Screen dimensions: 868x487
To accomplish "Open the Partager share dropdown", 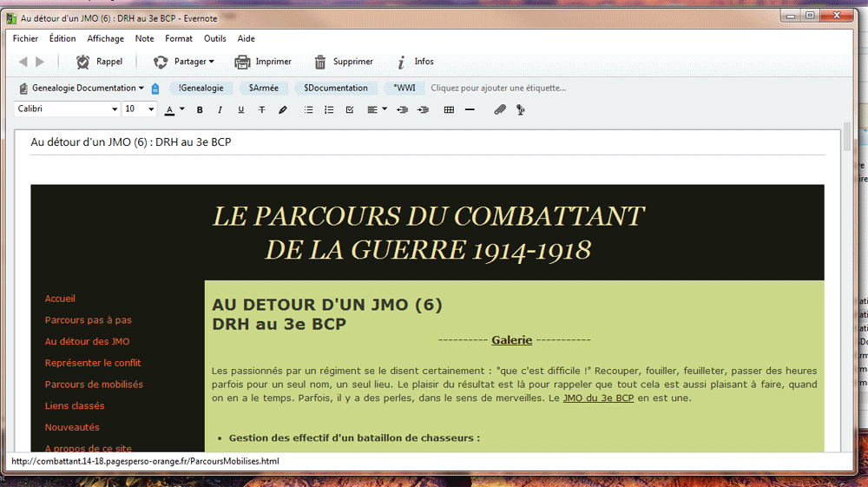I will coord(184,62).
